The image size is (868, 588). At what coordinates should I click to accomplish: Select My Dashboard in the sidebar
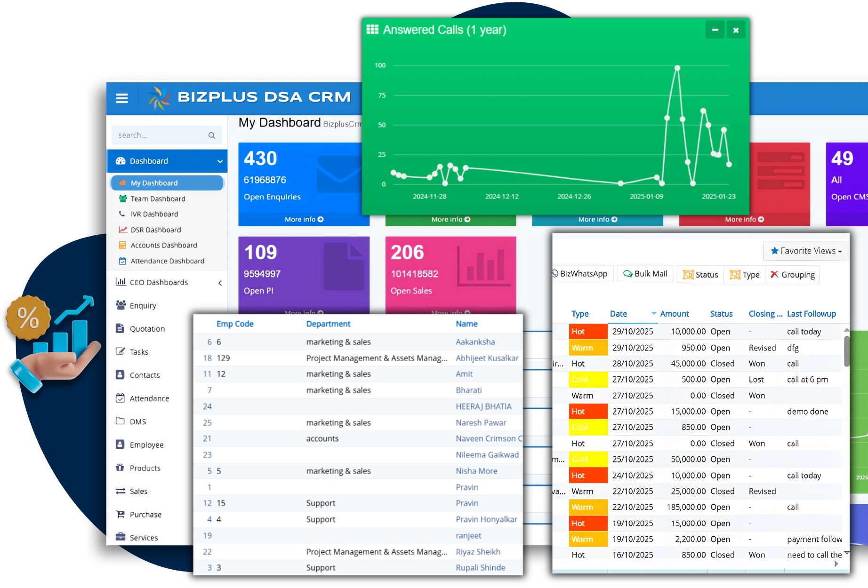coord(153,183)
